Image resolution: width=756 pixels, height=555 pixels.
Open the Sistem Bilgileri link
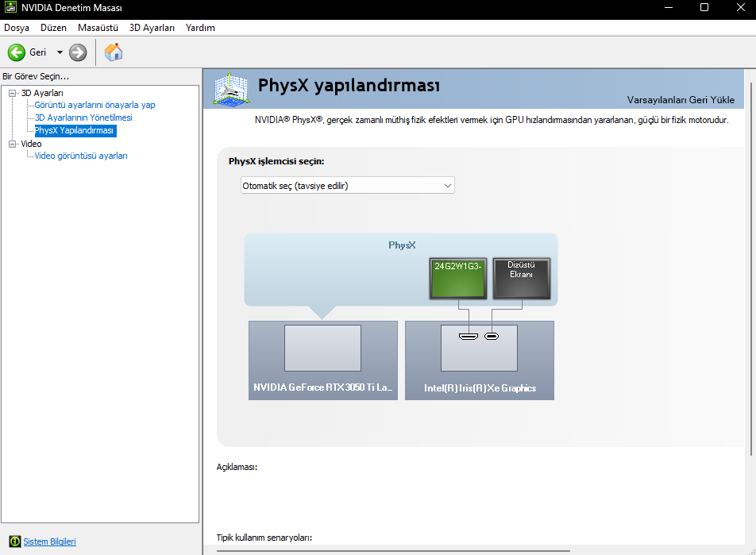50,542
